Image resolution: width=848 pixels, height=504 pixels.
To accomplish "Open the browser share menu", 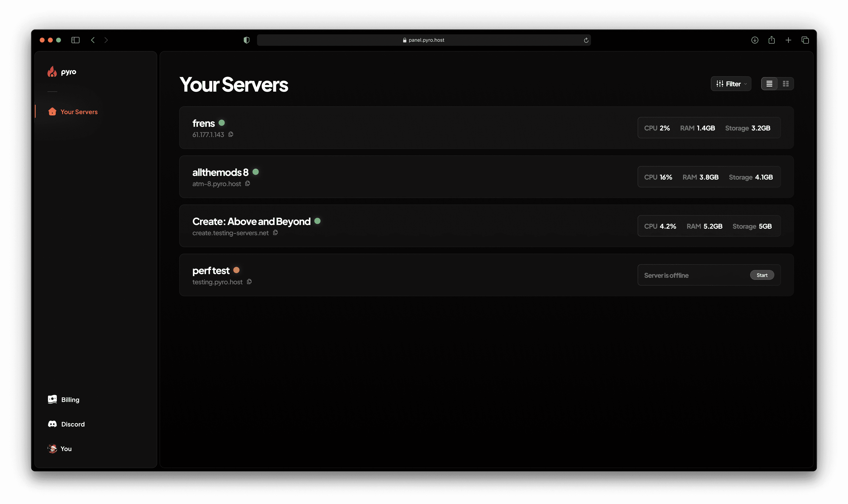I will tap(772, 40).
